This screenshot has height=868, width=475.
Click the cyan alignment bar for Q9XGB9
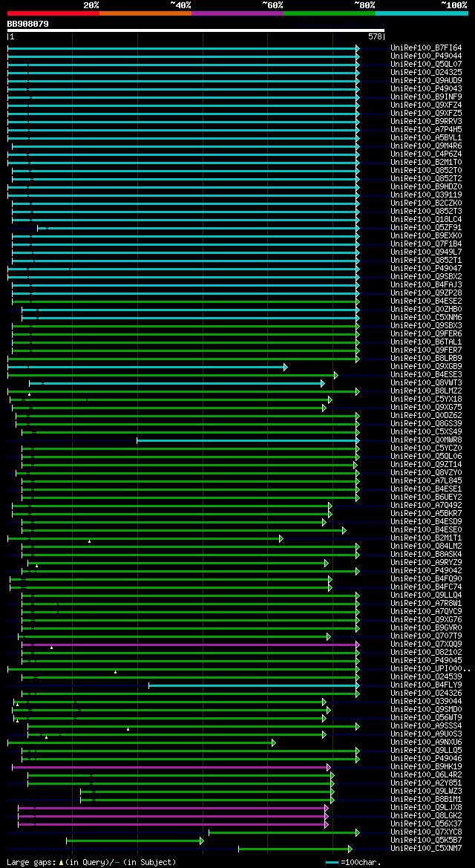click(147, 367)
